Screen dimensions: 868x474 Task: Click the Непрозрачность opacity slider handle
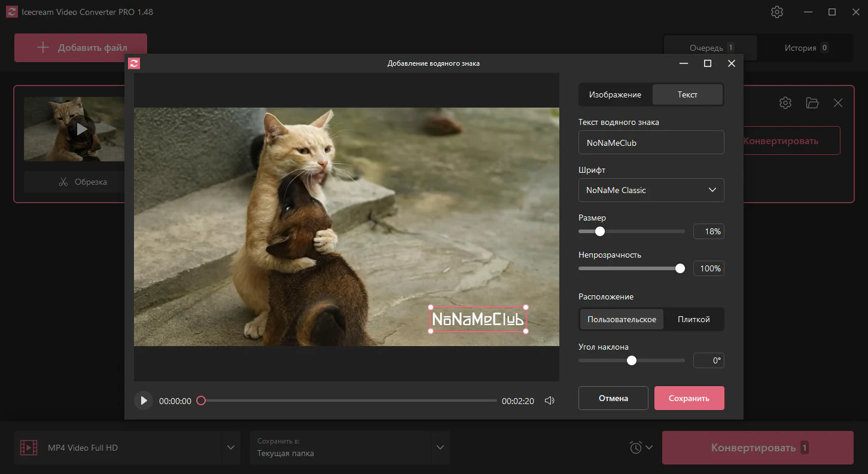click(x=680, y=268)
